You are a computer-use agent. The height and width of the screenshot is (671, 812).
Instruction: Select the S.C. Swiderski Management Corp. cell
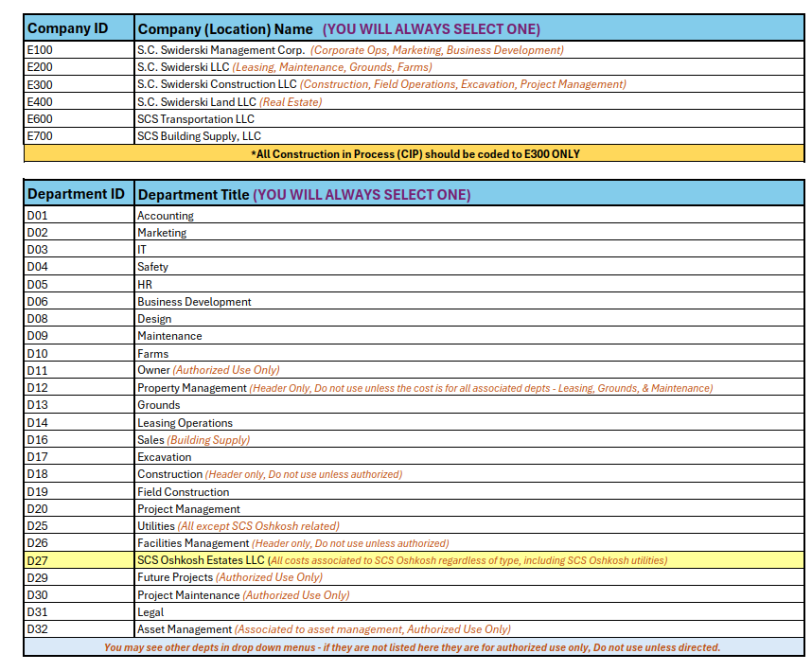pyautogui.click(x=469, y=50)
